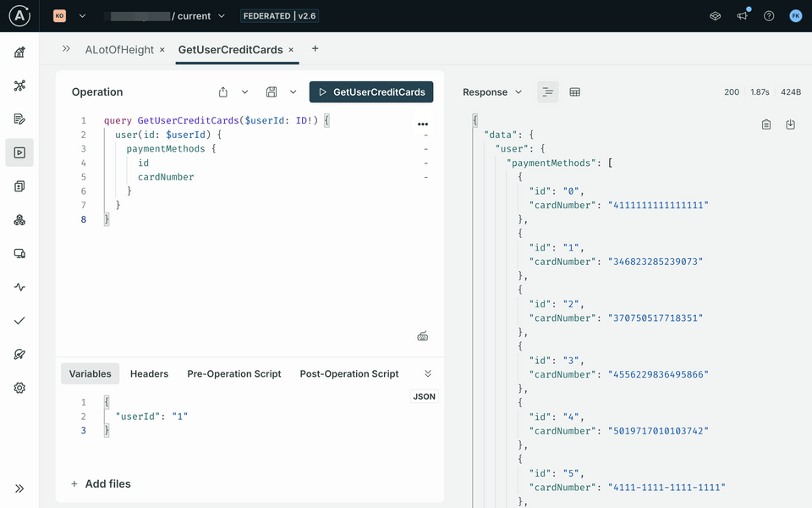Click the FEDERATED v2.6 badge
812x508 pixels.
point(280,15)
